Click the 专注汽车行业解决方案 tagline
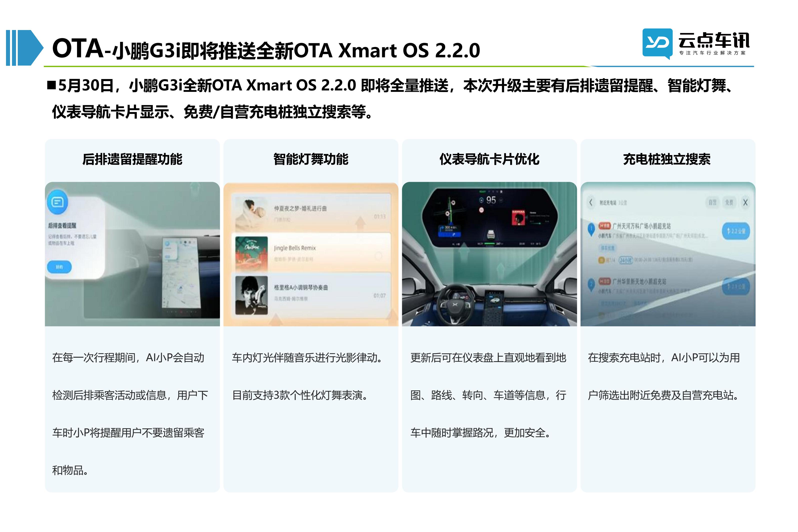This screenshot has height=532, width=798. (712, 53)
